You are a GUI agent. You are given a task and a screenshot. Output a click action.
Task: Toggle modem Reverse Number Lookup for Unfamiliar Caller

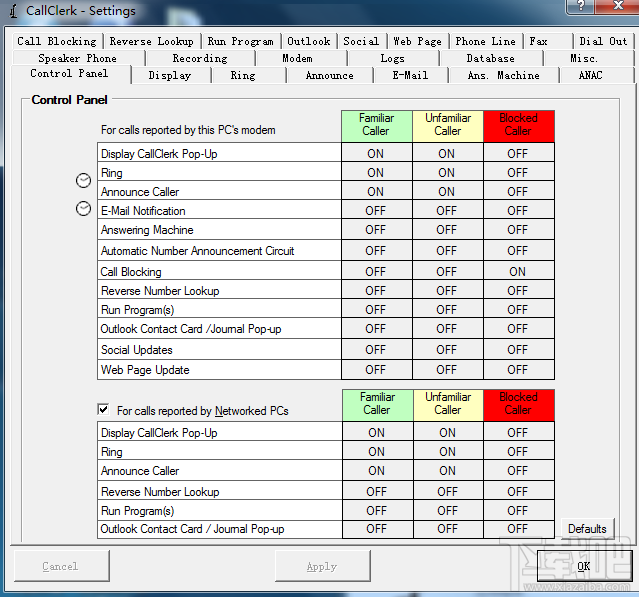(x=447, y=291)
